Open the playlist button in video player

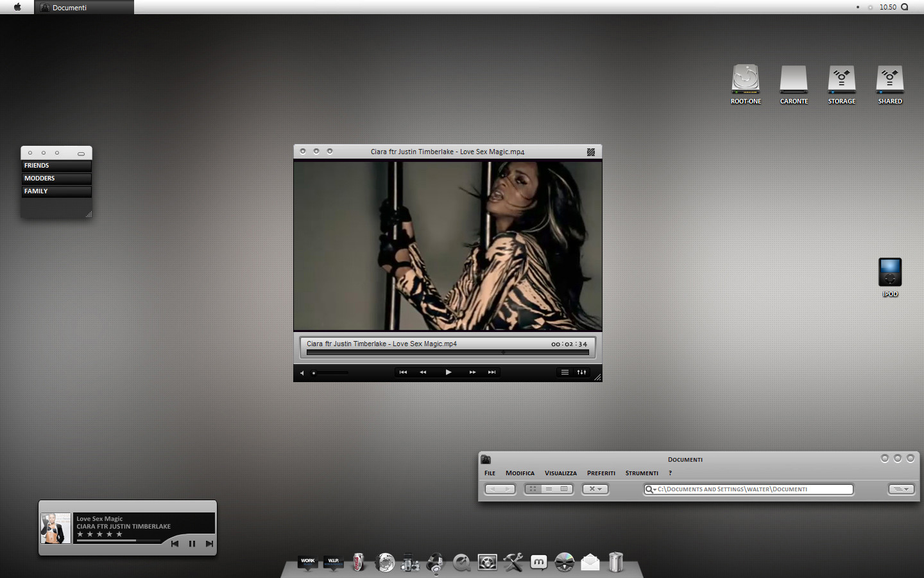click(x=565, y=372)
